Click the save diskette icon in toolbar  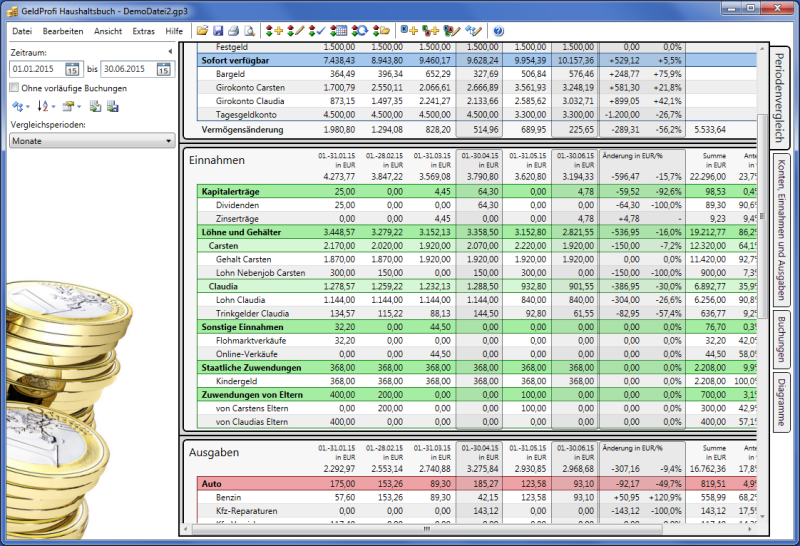[218, 32]
